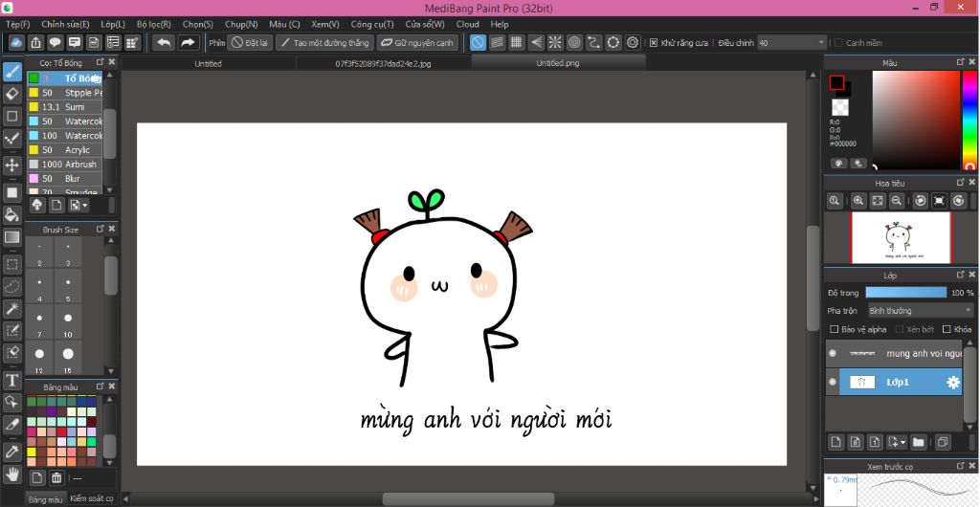Pick the Eyedropper tool

pyautogui.click(x=11, y=452)
